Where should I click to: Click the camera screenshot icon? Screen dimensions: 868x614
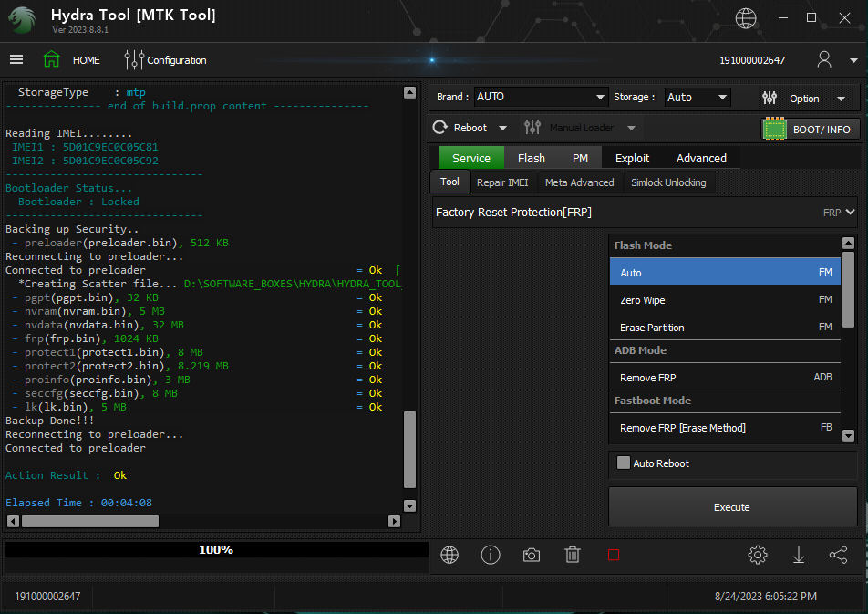coord(532,555)
